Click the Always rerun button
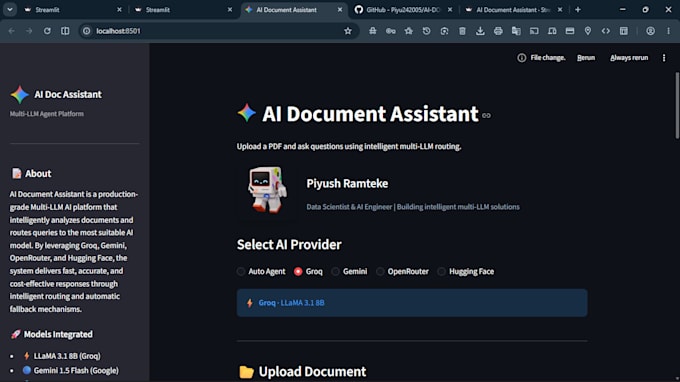This screenshot has height=382, width=680. tap(629, 58)
